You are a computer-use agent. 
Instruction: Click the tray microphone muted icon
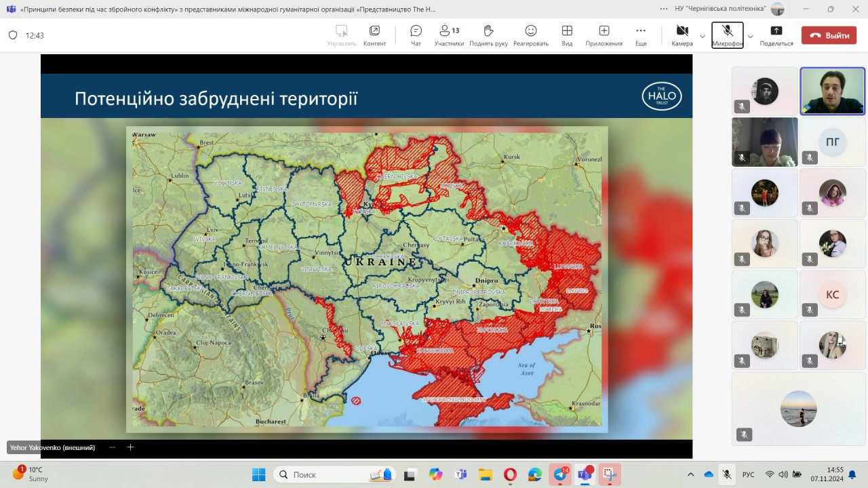click(727, 474)
